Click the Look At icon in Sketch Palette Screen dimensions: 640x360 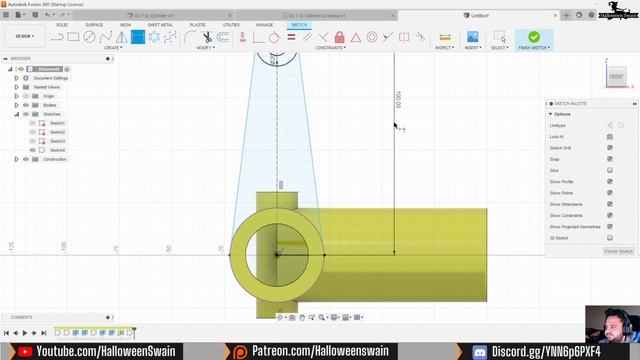(x=610, y=137)
